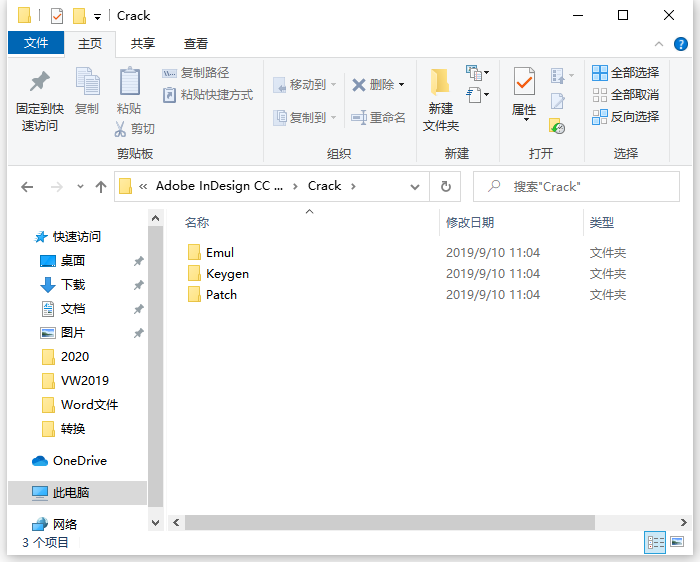This screenshot has width=700, height=562.
Task: Create a New folder (新建文件夹)
Action: [440, 99]
